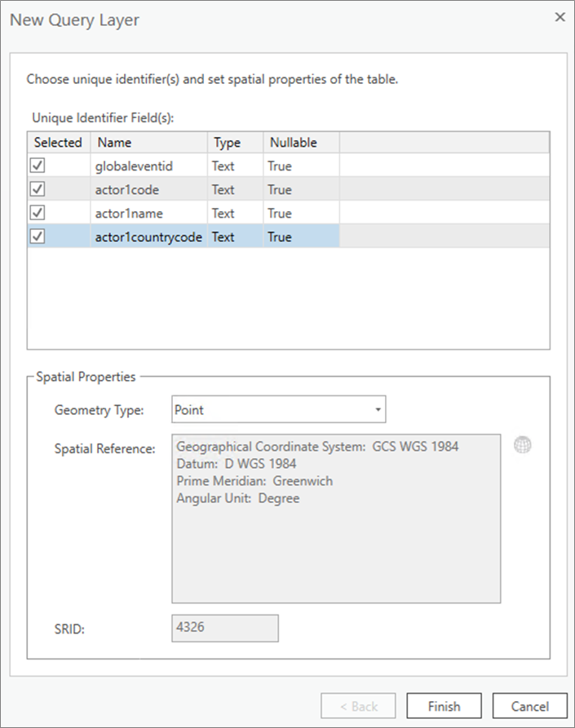The image size is (575, 728).
Task: Expand the Geometry Type dropdown arrow
Action: click(x=378, y=409)
